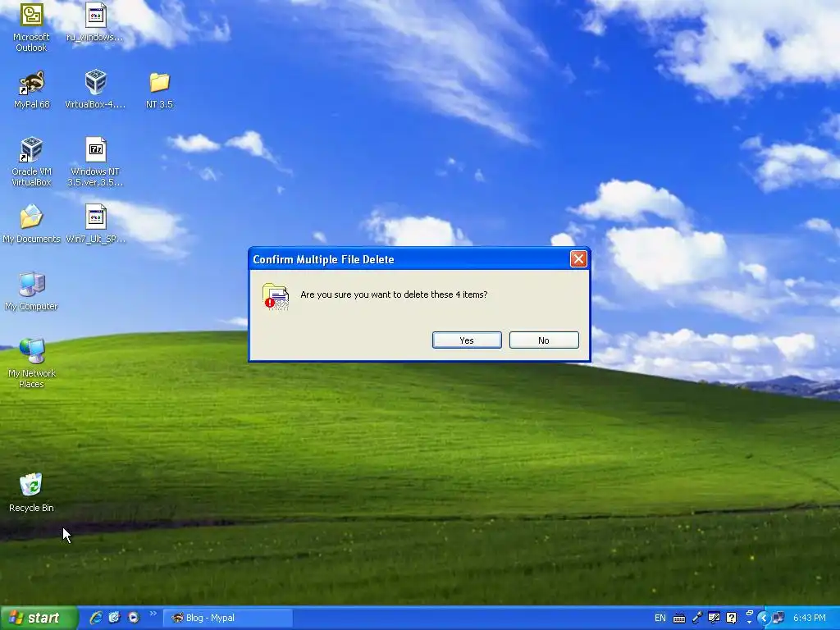Select the My Computer icon
840x630 pixels.
(x=32, y=291)
